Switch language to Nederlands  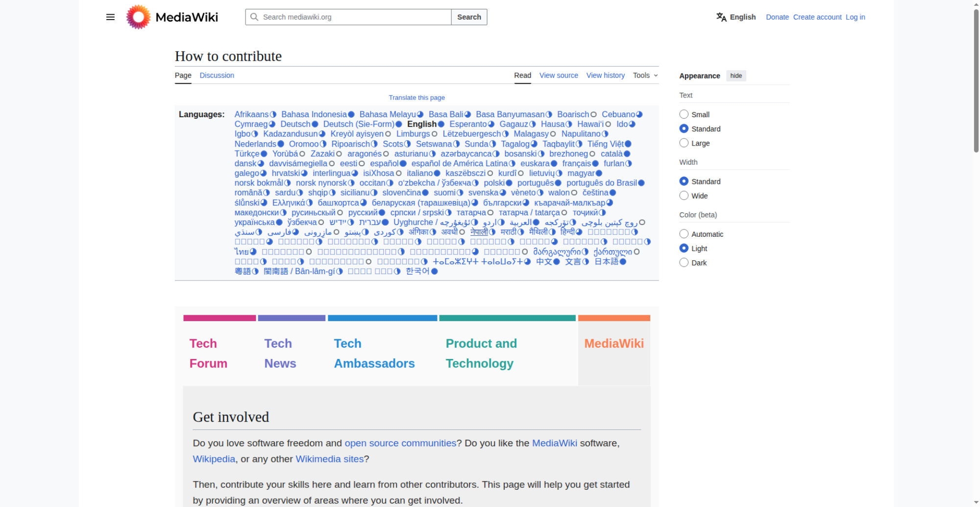tap(255, 144)
